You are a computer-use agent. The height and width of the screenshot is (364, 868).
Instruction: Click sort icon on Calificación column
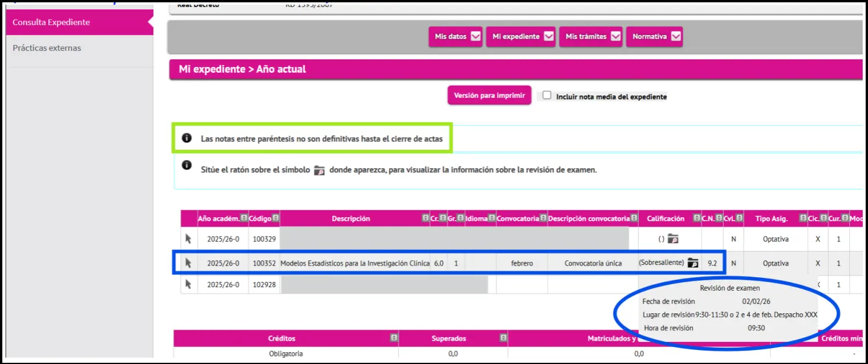[696, 218]
